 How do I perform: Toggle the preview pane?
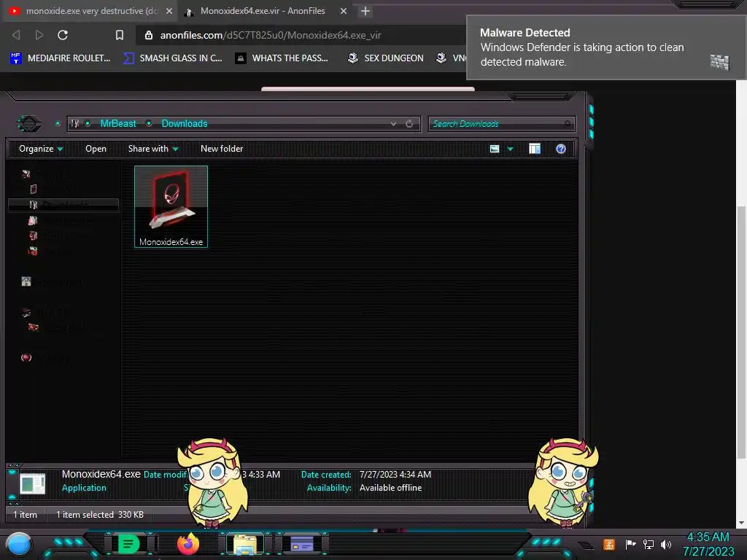[x=535, y=149]
